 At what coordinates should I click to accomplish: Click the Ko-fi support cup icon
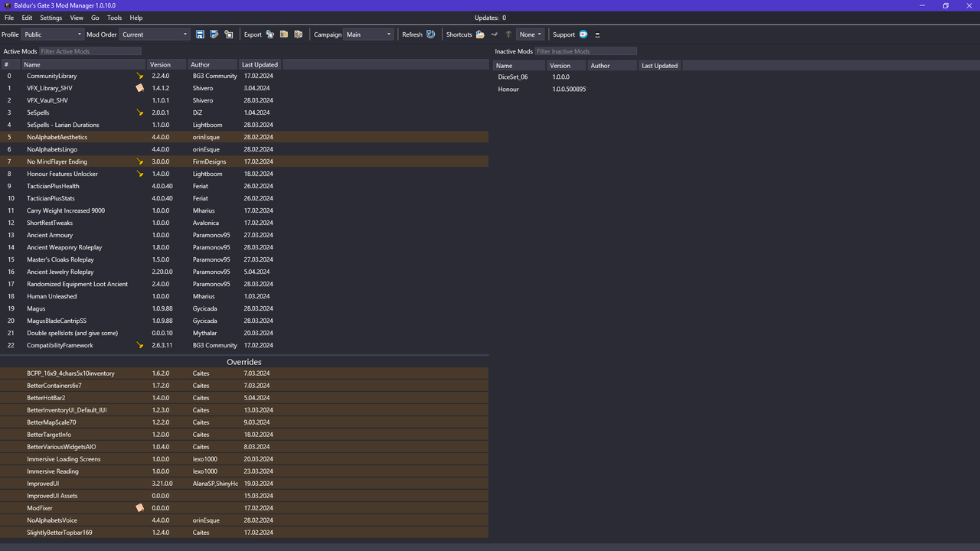(x=583, y=34)
